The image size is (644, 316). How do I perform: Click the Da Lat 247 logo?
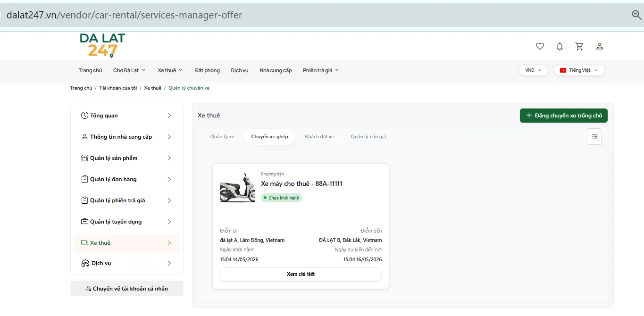(x=102, y=45)
